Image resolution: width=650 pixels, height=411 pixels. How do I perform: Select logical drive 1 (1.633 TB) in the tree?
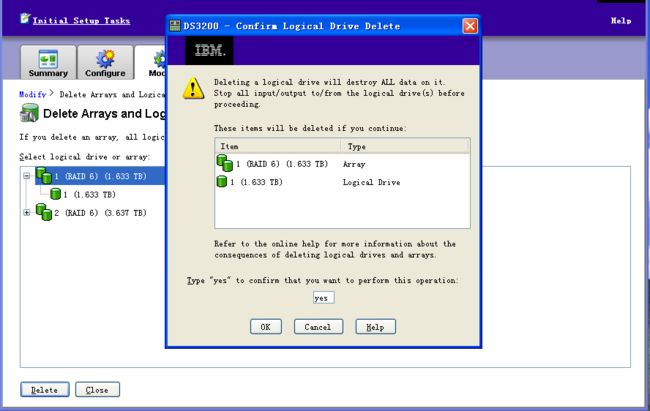90,195
